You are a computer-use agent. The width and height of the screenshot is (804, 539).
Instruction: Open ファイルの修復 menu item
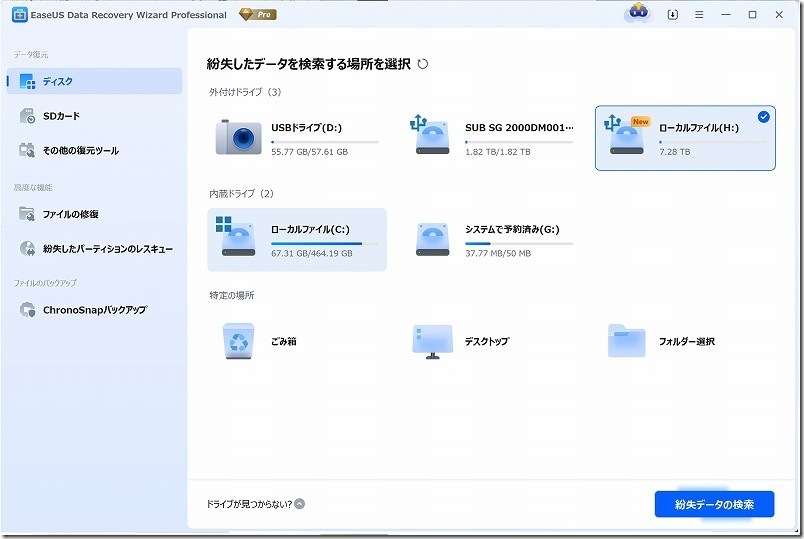point(94,214)
